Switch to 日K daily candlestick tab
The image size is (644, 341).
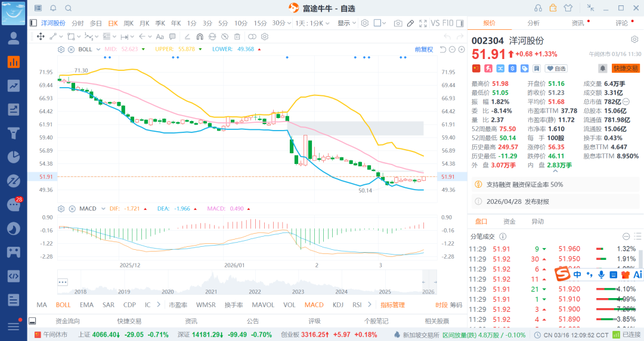(x=113, y=23)
